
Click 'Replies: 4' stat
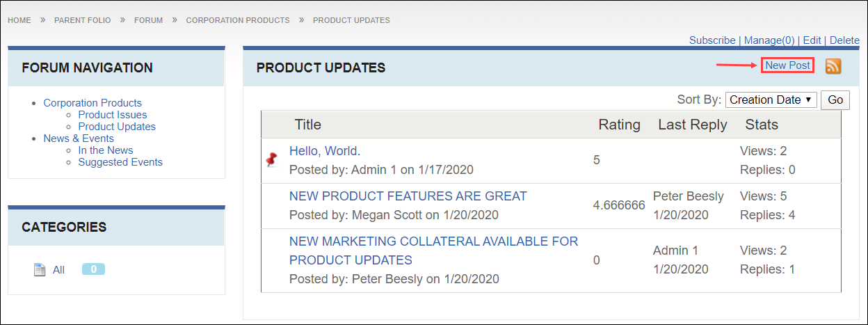[x=768, y=215]
